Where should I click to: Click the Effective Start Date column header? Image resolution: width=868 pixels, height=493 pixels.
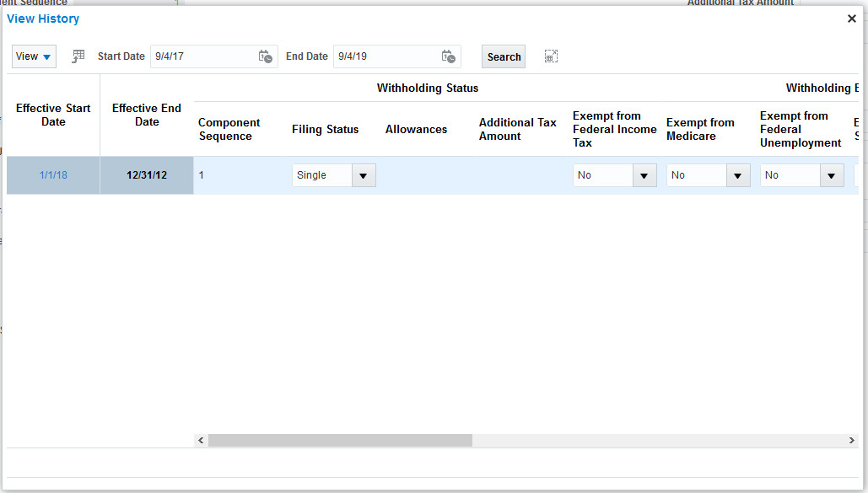tap(53, 115)
